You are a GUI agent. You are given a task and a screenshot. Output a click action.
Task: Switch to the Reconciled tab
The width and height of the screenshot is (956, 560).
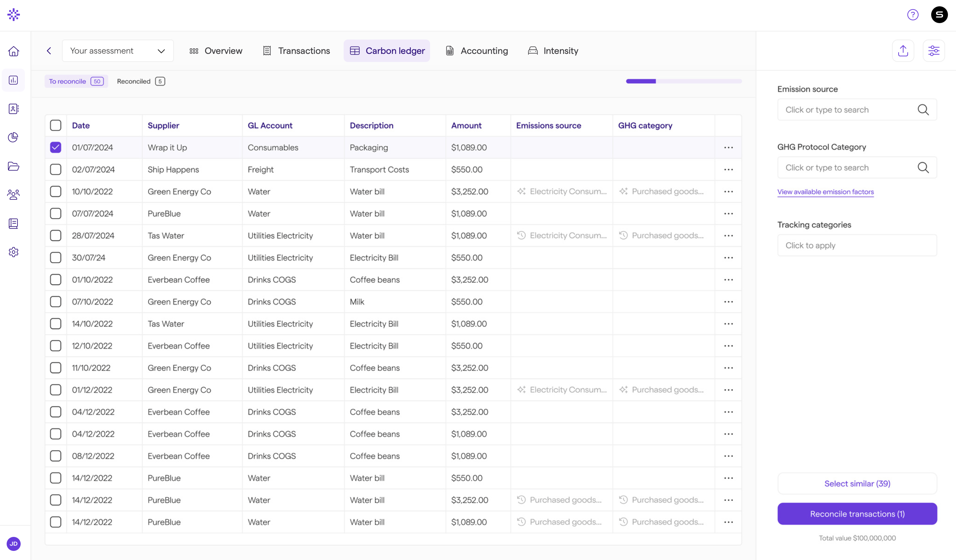[x=140, y=81]
